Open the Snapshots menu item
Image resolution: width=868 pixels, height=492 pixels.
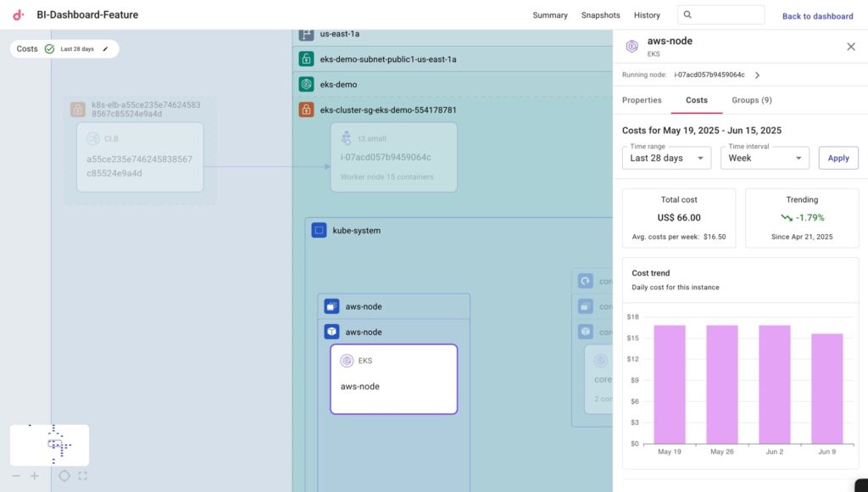coord(600,15)
